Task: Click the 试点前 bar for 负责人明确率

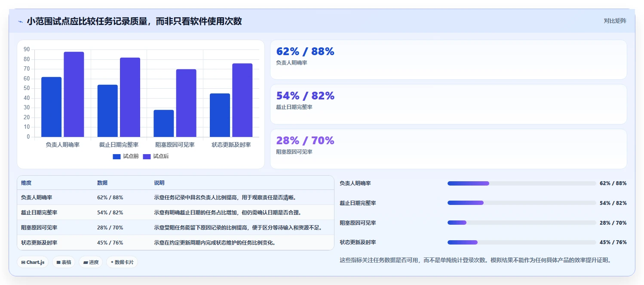Action: click(x=51, y=107)
